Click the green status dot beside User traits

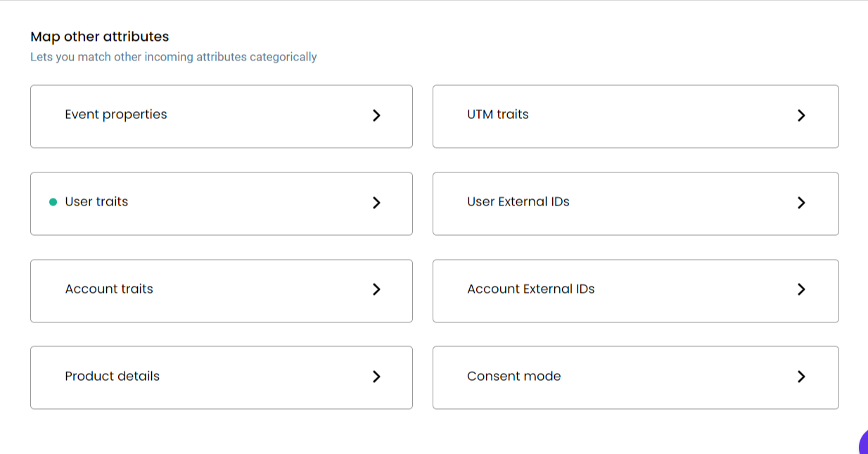point(53,202)
